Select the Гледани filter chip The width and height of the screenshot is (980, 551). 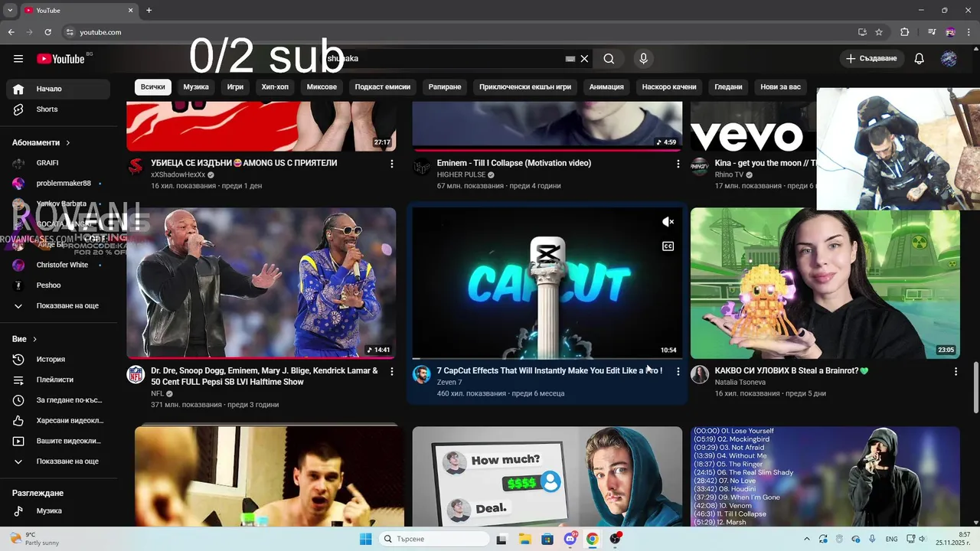point(728,87)
